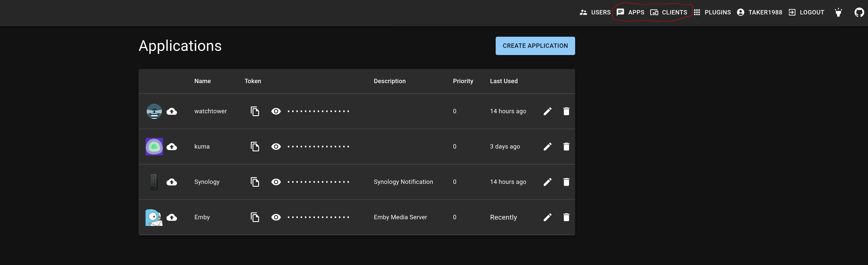Reveal the kuma token
This screenshot has height=265, width=868.
[276, 146]
